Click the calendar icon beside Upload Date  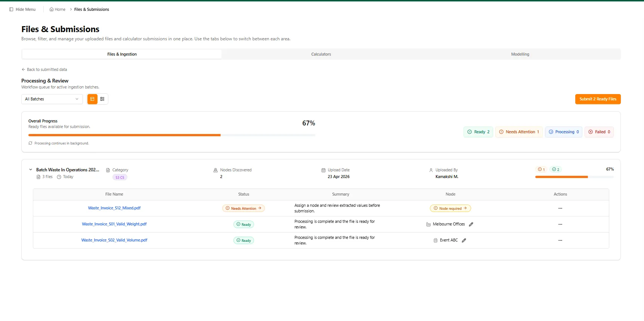coord(323,170)
